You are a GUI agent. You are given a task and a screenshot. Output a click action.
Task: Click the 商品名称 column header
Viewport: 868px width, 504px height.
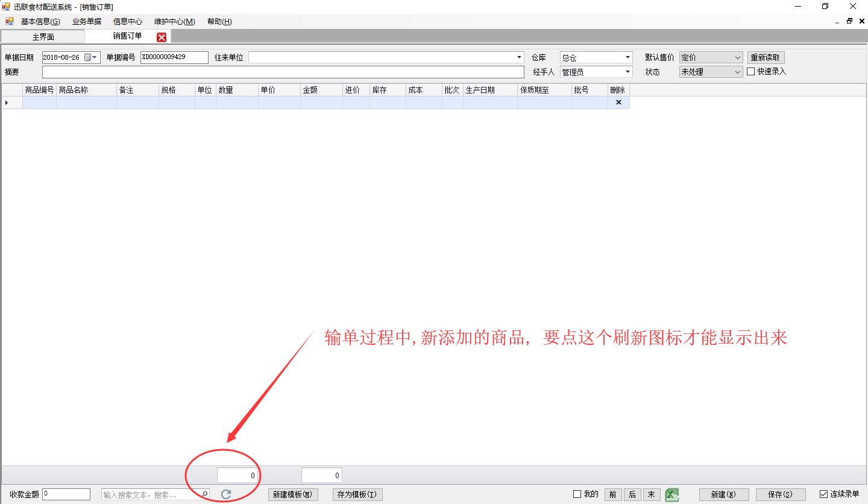point(87,90)
